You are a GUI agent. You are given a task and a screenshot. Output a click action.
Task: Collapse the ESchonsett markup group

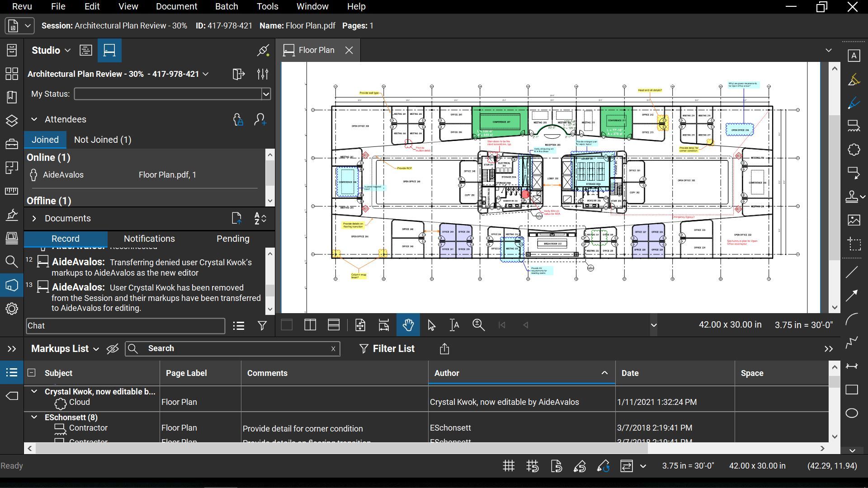(34, 417)
